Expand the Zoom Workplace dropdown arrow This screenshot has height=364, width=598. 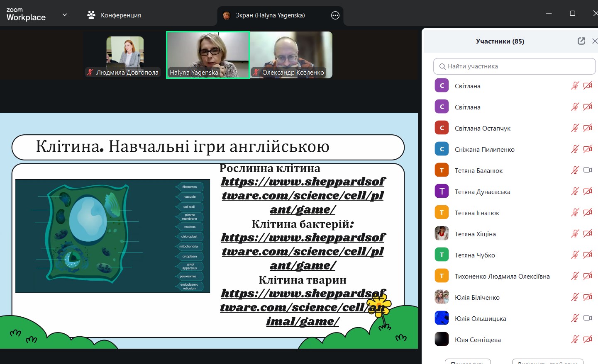(65, 15)
